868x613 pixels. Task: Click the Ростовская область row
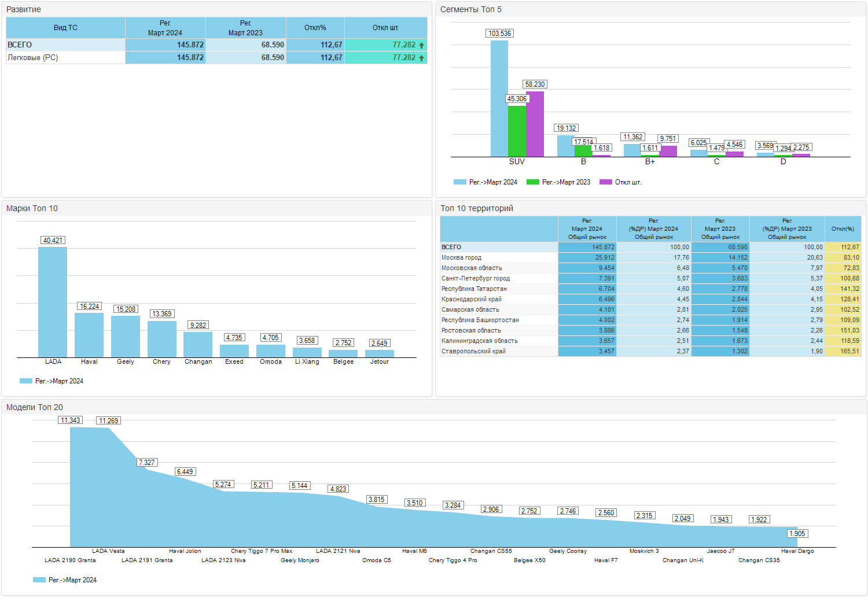tap(650, 330)
